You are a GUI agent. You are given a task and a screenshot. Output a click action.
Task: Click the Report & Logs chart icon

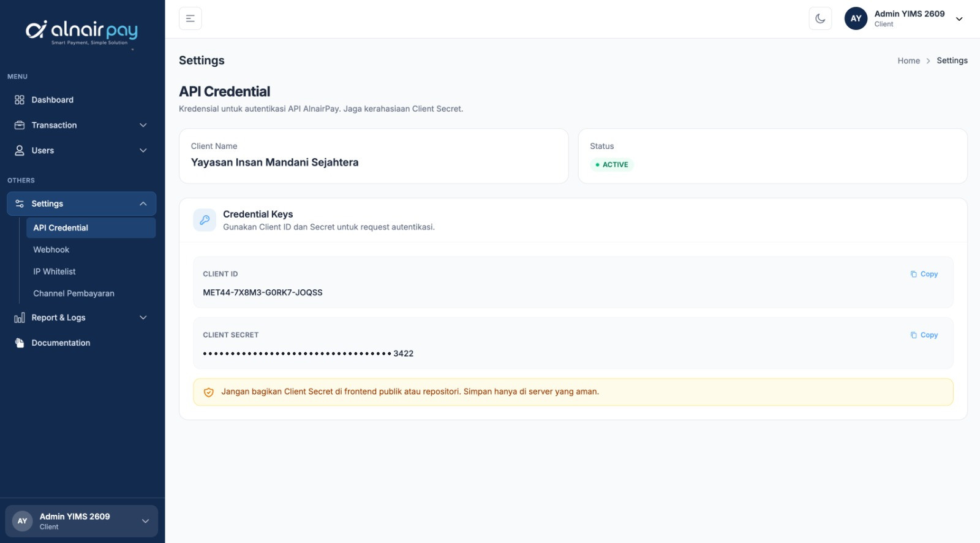[20, 317]
